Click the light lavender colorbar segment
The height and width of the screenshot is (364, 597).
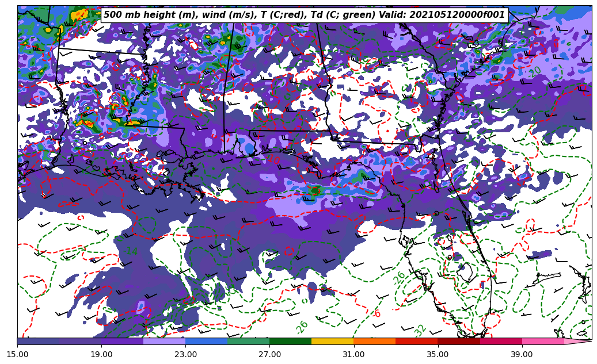tap(164, 341)
